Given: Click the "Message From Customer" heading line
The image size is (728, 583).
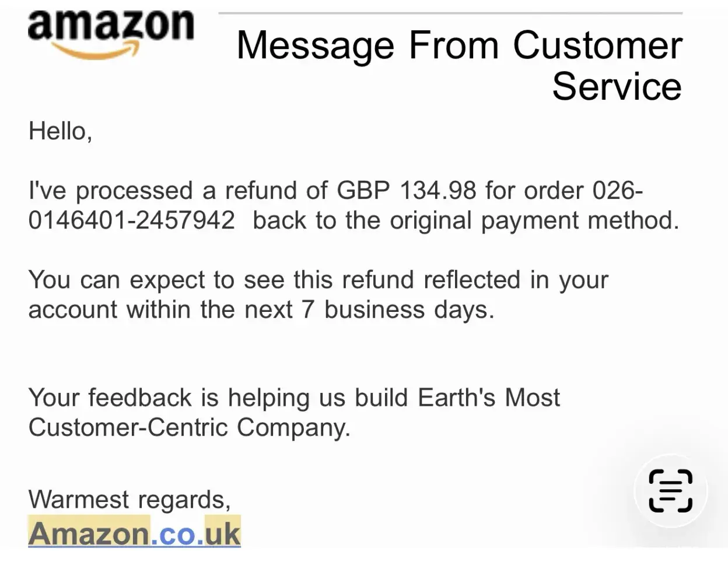Looking at the screenshot, I should (x=459, y=45).
